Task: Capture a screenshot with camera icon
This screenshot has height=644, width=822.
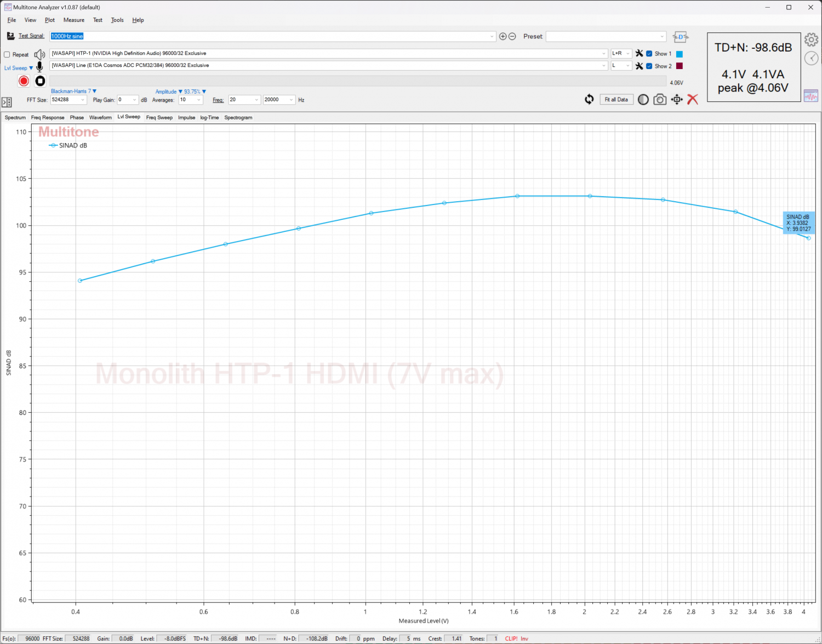Action: [660, 99]
